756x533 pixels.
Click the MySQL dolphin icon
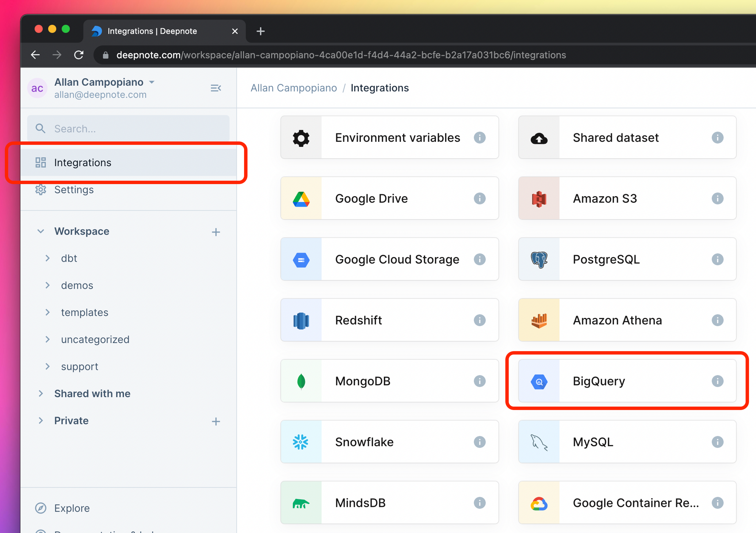click(x=539, y=442)
